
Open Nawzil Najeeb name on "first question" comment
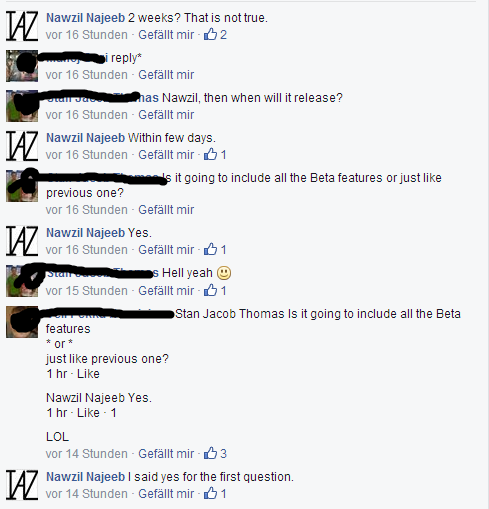coord(85,477)
